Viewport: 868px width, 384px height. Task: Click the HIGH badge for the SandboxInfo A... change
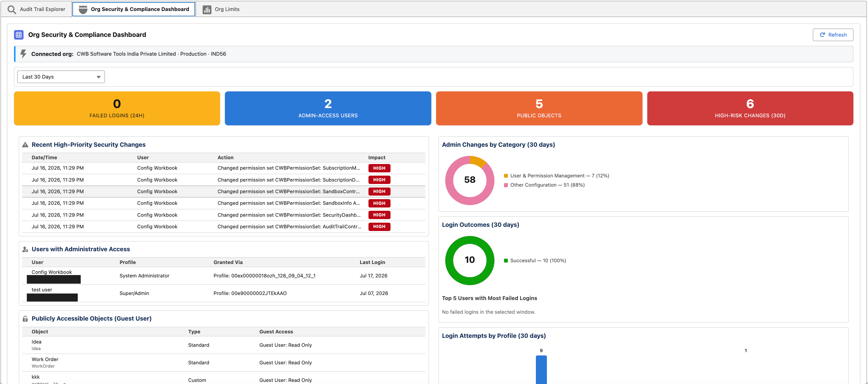pos(379,203)
